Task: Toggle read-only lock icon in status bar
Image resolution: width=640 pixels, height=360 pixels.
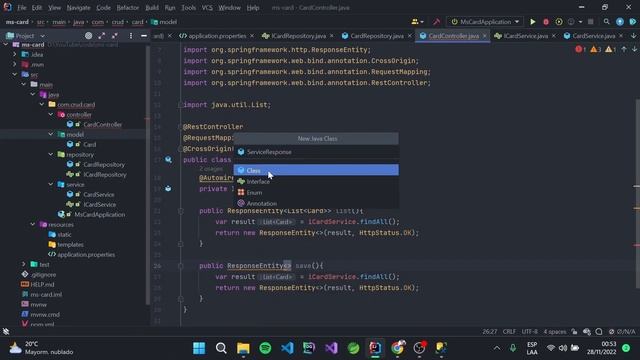Action: (574, 331)
